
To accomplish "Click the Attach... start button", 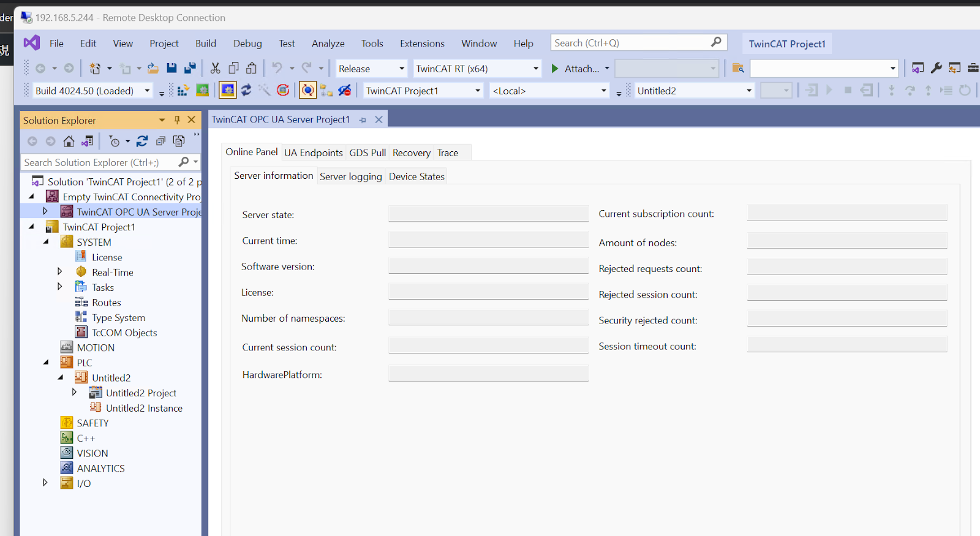I will 575,69.
